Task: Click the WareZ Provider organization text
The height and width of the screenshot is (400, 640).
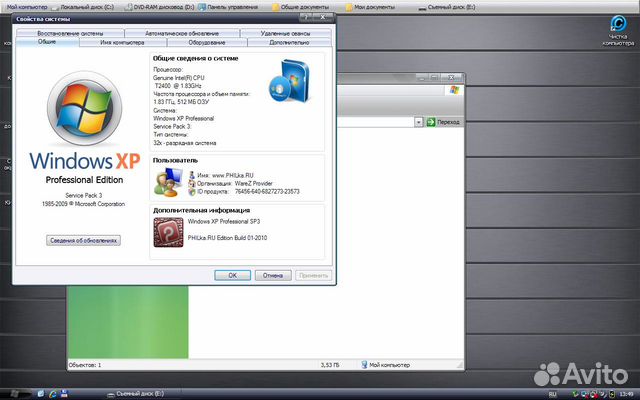Action: pos(253,183)
